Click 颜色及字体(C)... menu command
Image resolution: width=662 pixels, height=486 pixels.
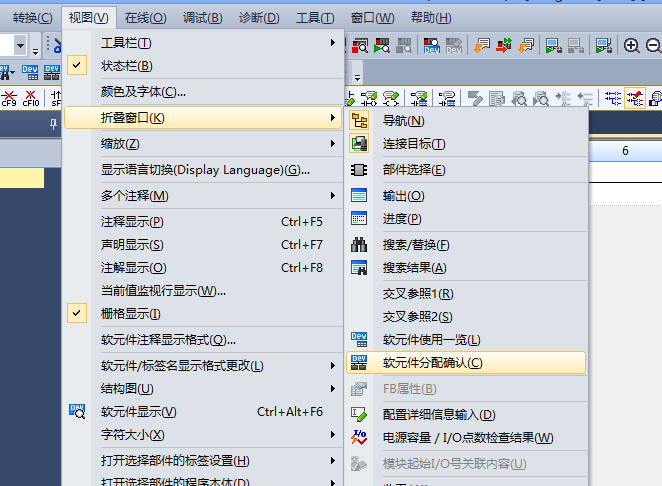[143, 92]
